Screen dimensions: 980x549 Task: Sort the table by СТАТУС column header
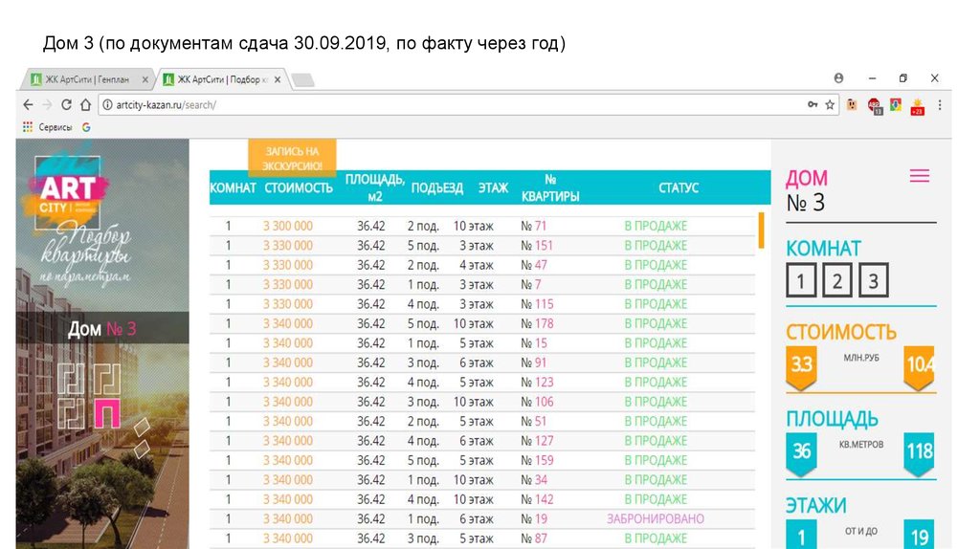[x=679, y=188]
